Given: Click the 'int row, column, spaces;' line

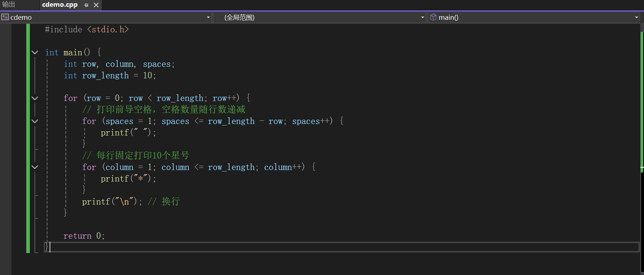Looking at the screenshot, I should [119, 64].
